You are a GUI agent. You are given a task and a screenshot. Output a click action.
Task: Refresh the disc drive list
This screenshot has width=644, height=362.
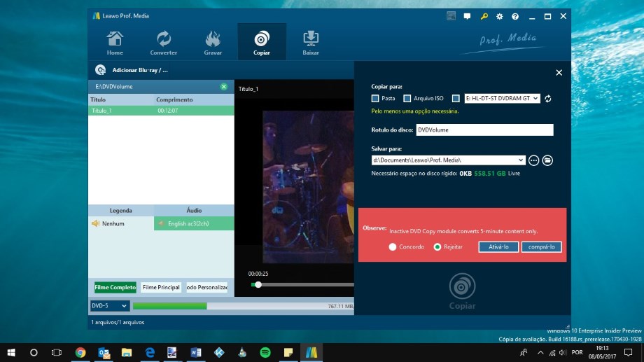pos(548,99)
